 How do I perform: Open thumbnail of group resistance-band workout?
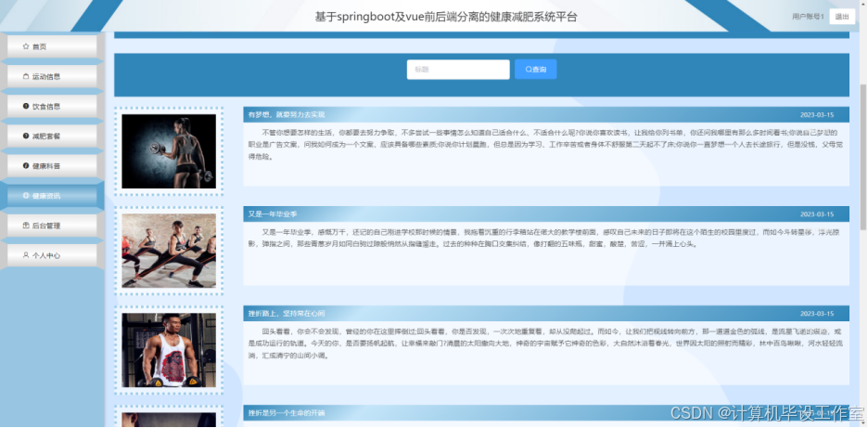pyautogui.click(x=169, y=251)
